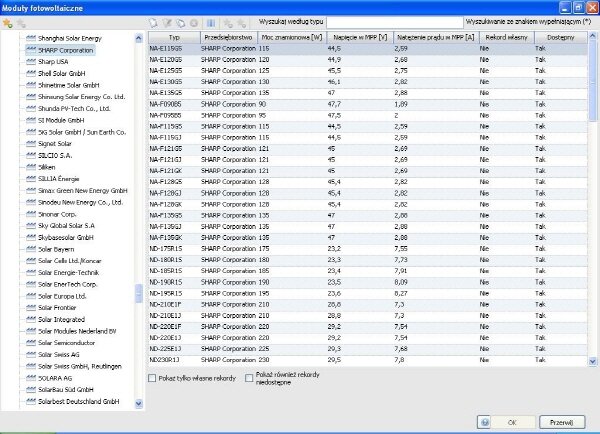Click the manufacturer list vertical scrollbar thumb
The width and height of the screenshot is (600, 434).
(139, 292)
